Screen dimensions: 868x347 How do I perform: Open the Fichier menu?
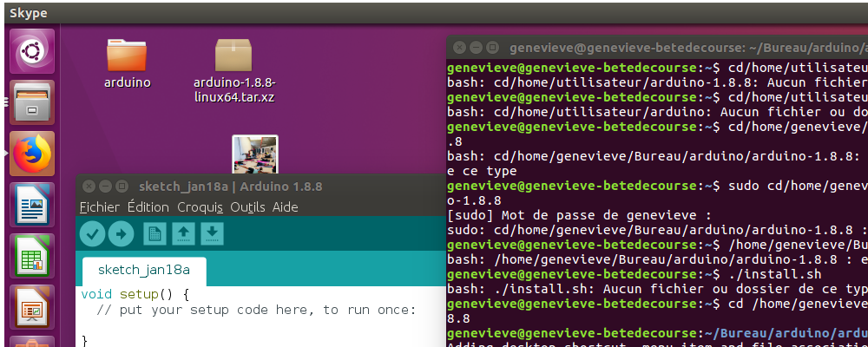(99, 207)
